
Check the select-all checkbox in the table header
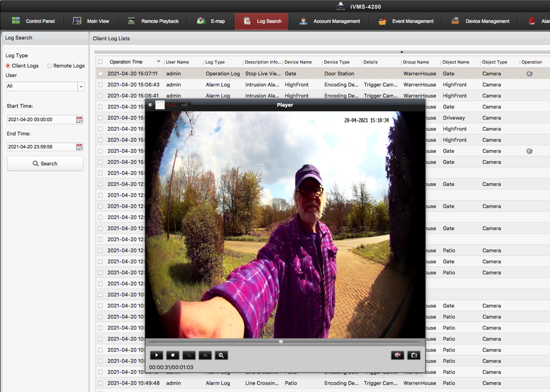point(101,61)
